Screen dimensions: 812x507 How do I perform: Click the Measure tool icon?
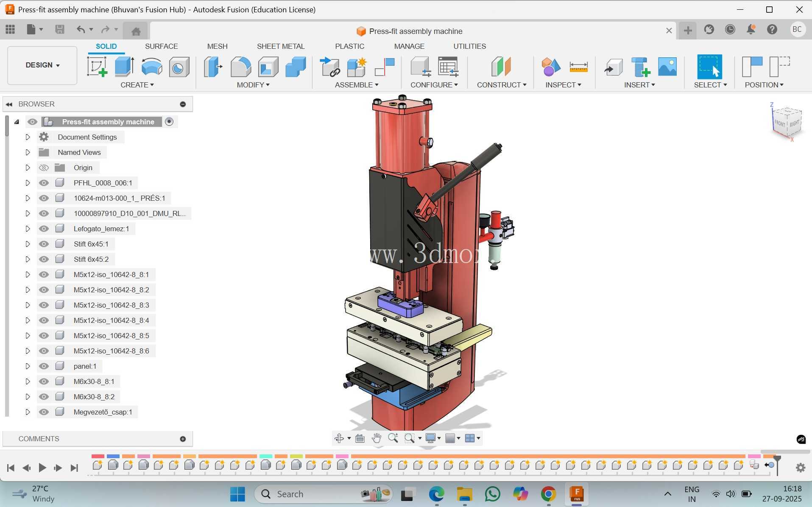[x=578, y=67]
